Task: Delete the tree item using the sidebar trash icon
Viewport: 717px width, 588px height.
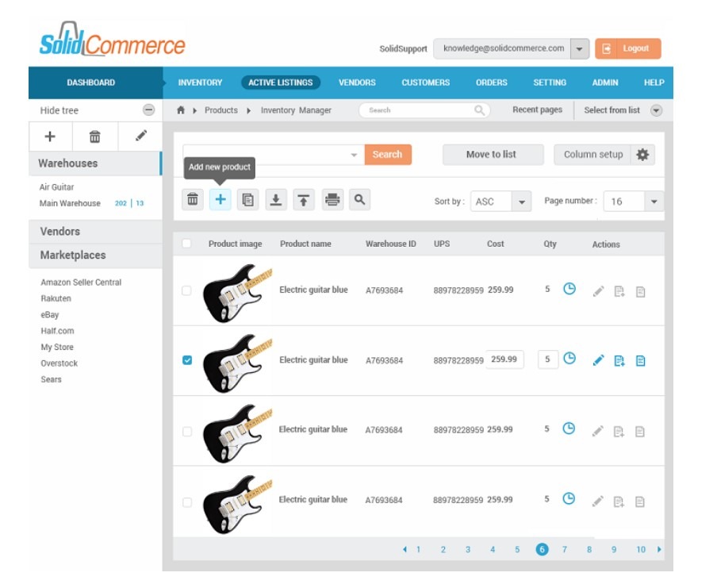Action: [94, 136]
